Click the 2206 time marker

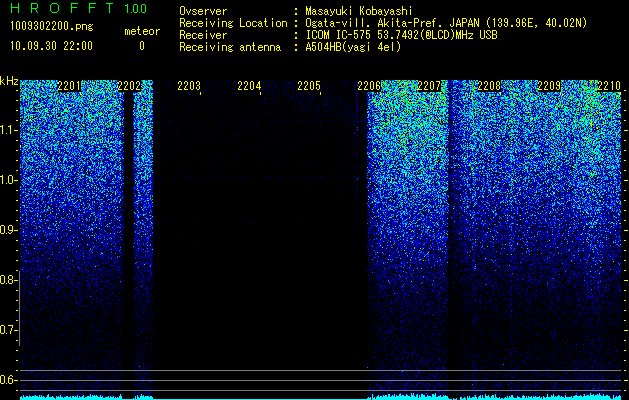(x=369, y=86)
